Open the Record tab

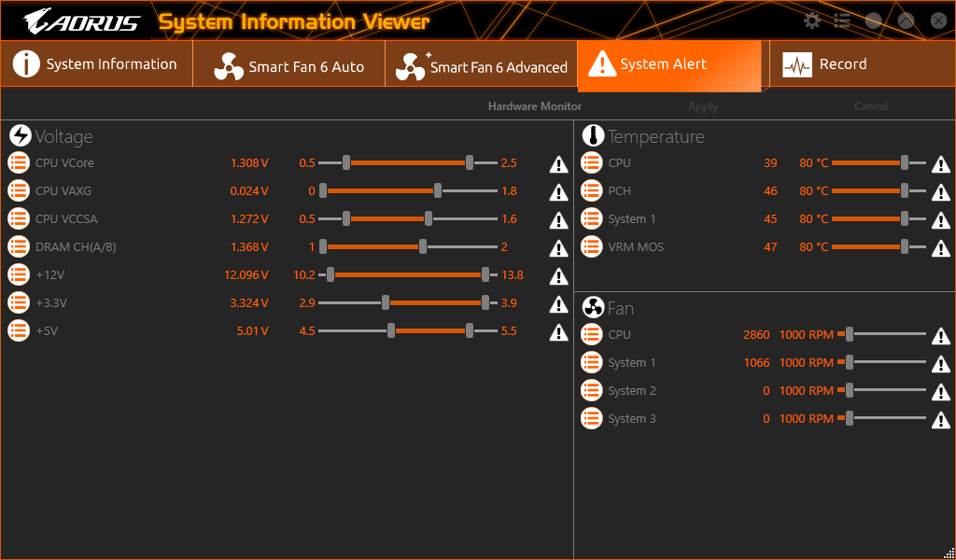862,64
